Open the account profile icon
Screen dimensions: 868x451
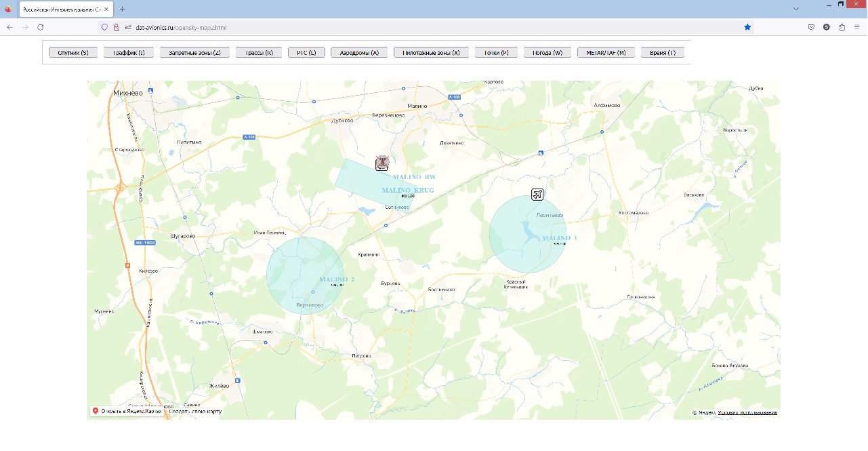[827, 27]
